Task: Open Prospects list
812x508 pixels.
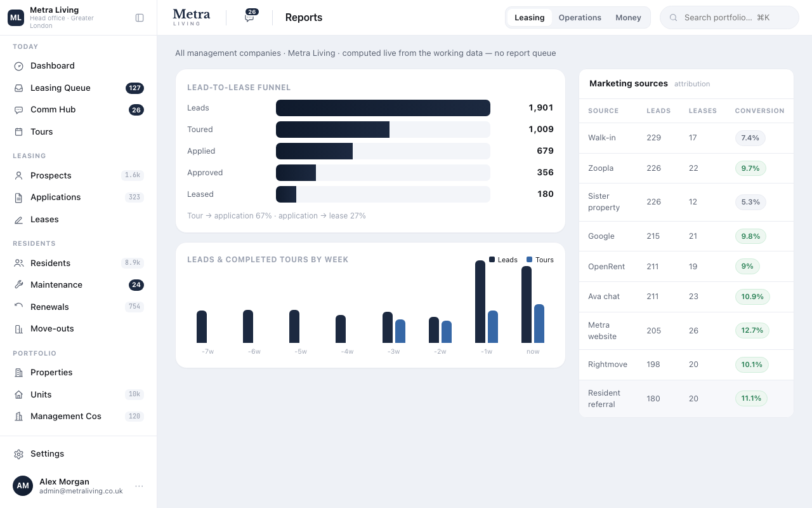Action: [78, 176]
